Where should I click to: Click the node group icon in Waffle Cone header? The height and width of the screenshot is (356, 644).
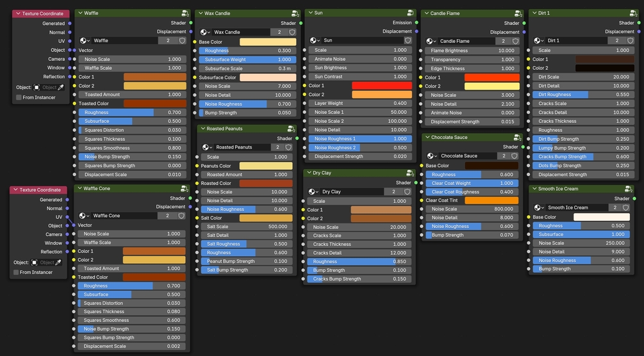[184, 188]
